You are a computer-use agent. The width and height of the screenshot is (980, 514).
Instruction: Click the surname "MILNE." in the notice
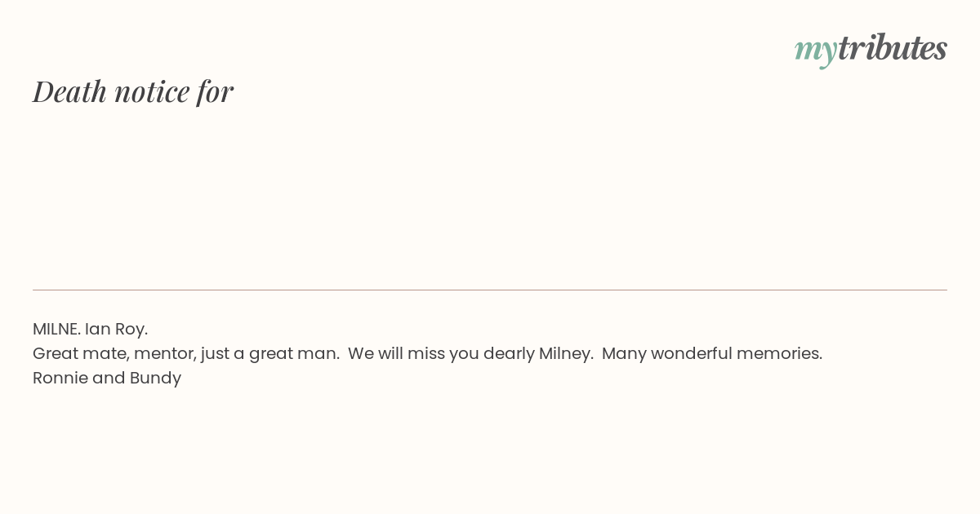56,329
